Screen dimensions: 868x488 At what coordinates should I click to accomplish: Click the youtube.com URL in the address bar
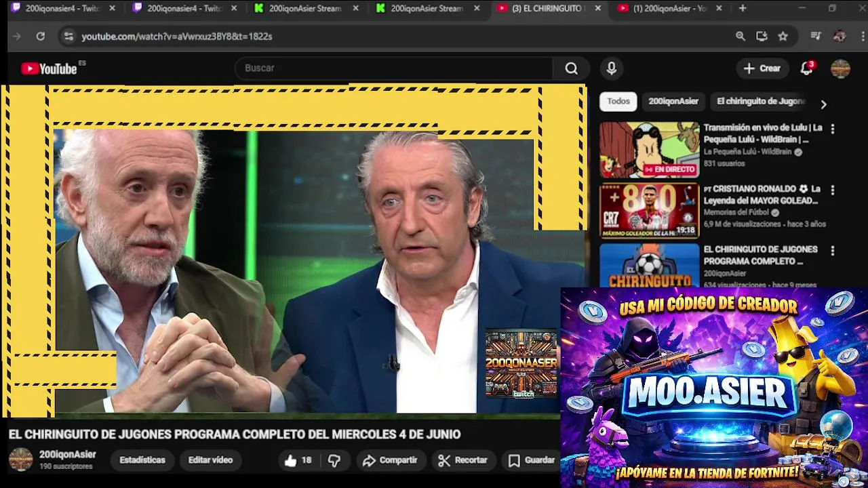click(x=177, y=37)
